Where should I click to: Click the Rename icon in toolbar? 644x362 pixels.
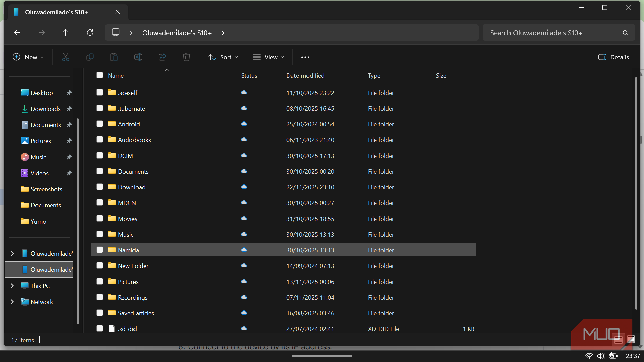[x=138, y=57]
